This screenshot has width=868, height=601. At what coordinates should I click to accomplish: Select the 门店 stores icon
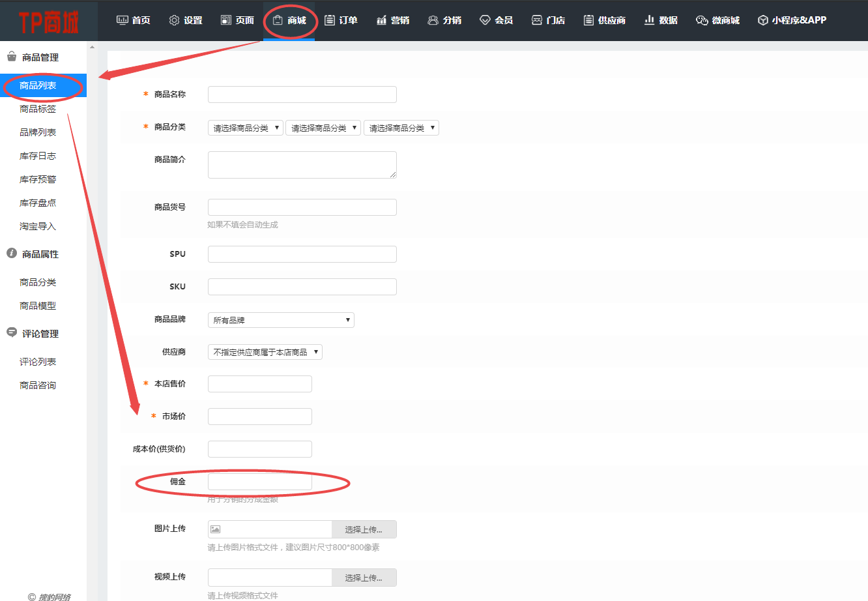coord(536,20)
